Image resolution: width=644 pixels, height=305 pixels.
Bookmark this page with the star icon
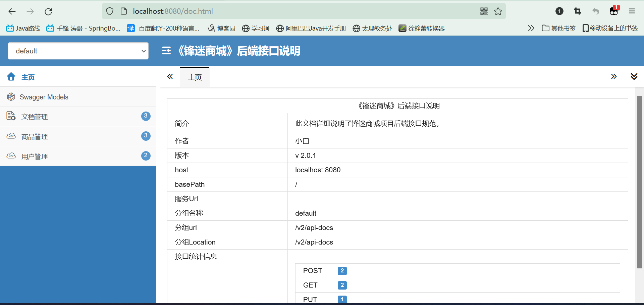click(x=498, y=11)
